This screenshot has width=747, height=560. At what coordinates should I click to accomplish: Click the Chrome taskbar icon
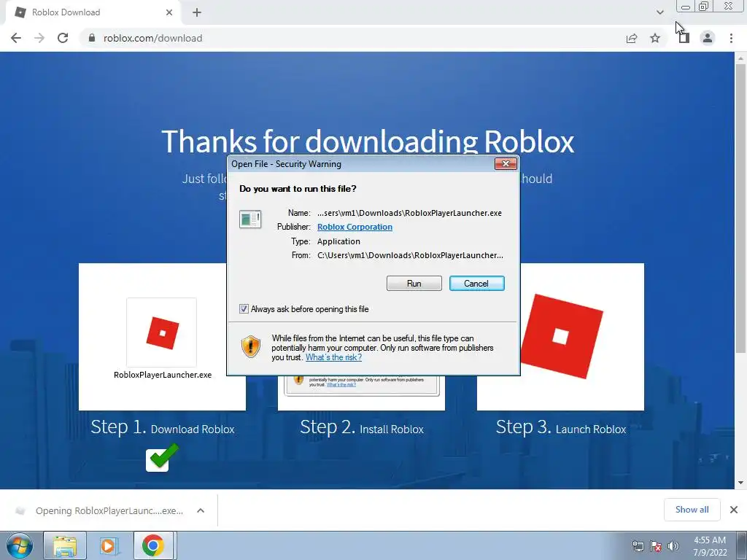coord(152,545)
